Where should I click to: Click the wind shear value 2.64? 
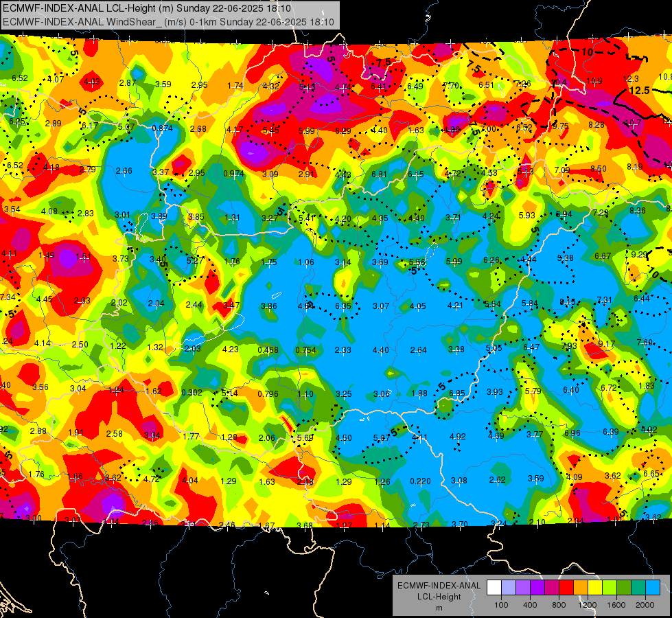click(418, 350)
